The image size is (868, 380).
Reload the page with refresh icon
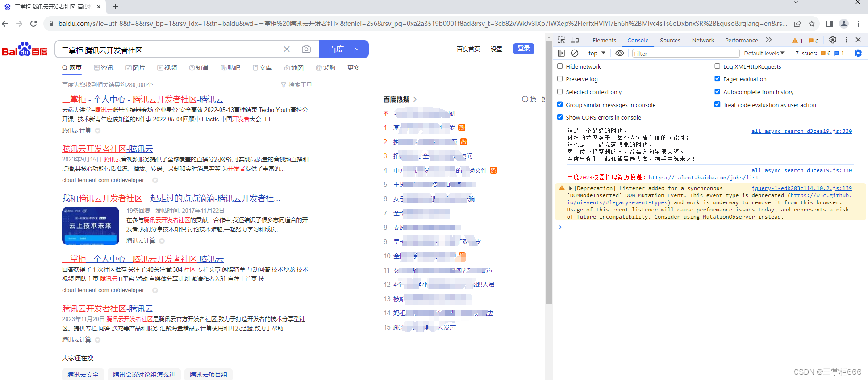[x=33, y=24]
